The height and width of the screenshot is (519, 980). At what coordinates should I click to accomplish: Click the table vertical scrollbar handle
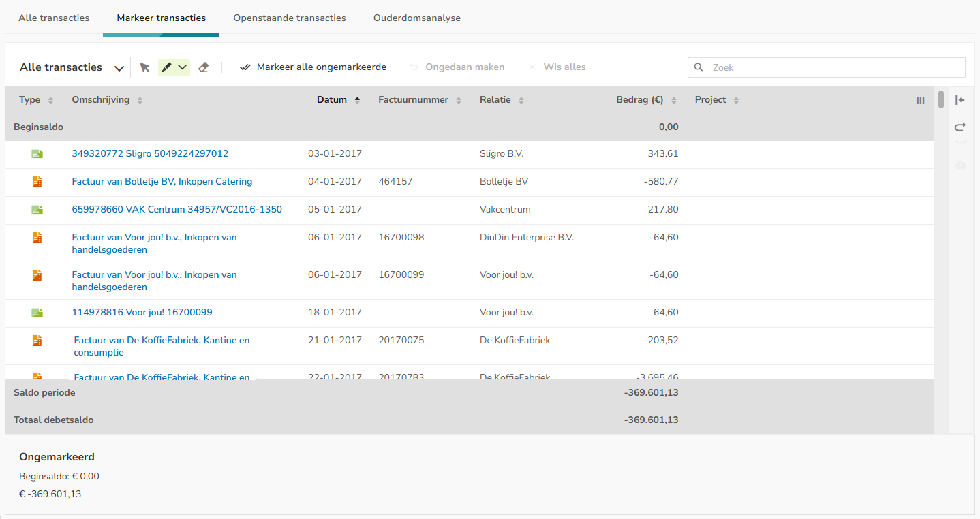[941, 99]
